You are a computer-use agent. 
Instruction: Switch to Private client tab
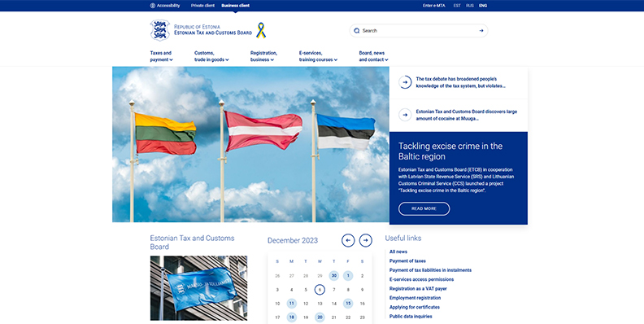202,6
